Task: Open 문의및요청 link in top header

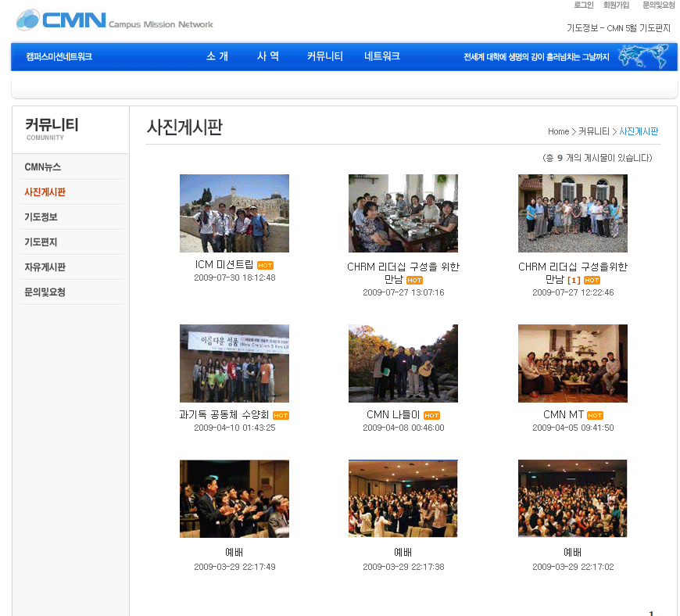Action: [x=658, y=5]
